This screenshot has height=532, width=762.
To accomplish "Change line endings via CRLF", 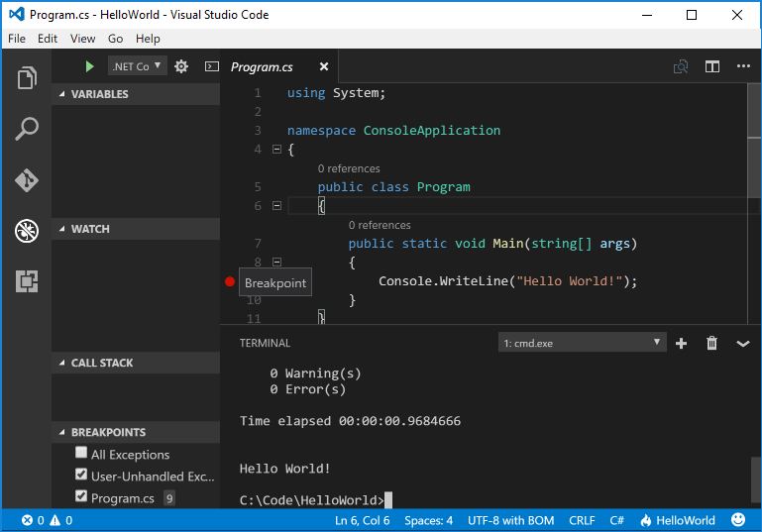I will click(582, 520).
